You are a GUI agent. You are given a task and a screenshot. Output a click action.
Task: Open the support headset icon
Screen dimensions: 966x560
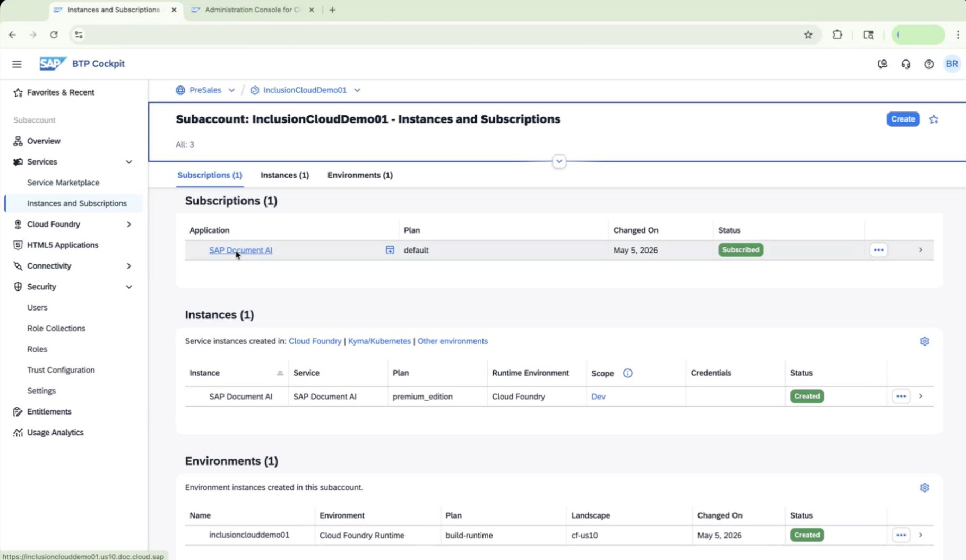[x=906, y=64]
